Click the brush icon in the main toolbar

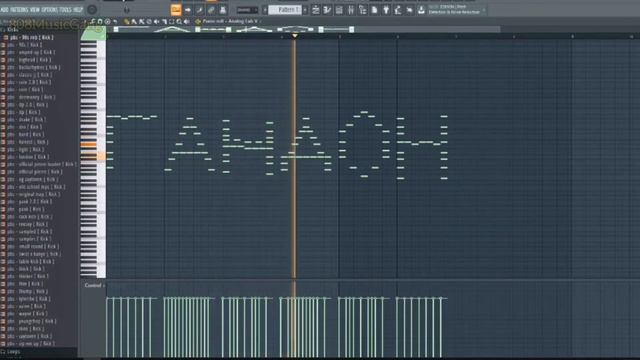coord(200,10)
